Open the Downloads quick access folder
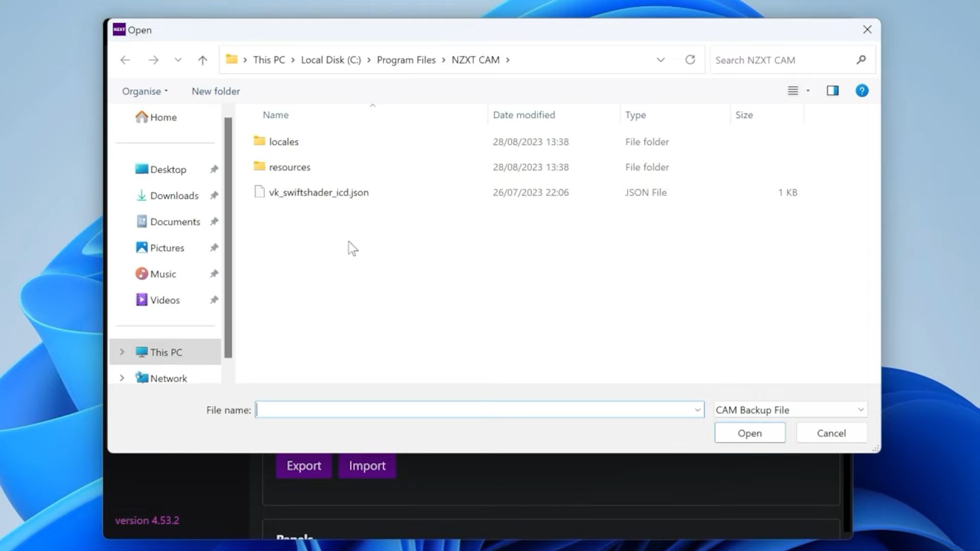Image resolution: width=980 pixels, height=551 pixels. [174, 195]
